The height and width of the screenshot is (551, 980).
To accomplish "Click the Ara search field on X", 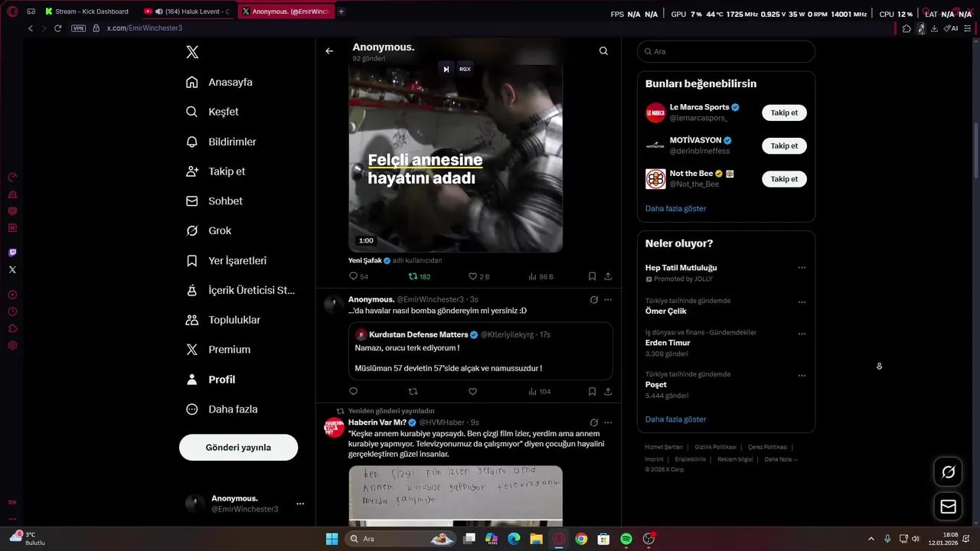I will (726, 51).
